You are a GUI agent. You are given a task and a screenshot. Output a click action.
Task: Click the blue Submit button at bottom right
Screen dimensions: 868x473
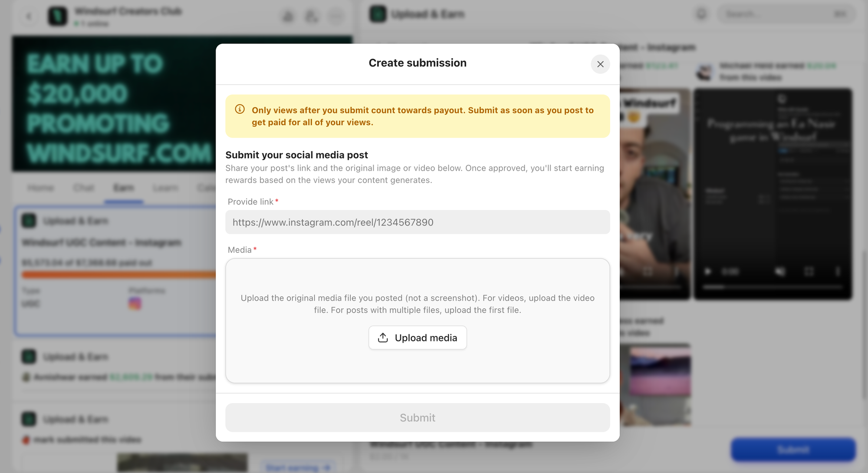793,450
